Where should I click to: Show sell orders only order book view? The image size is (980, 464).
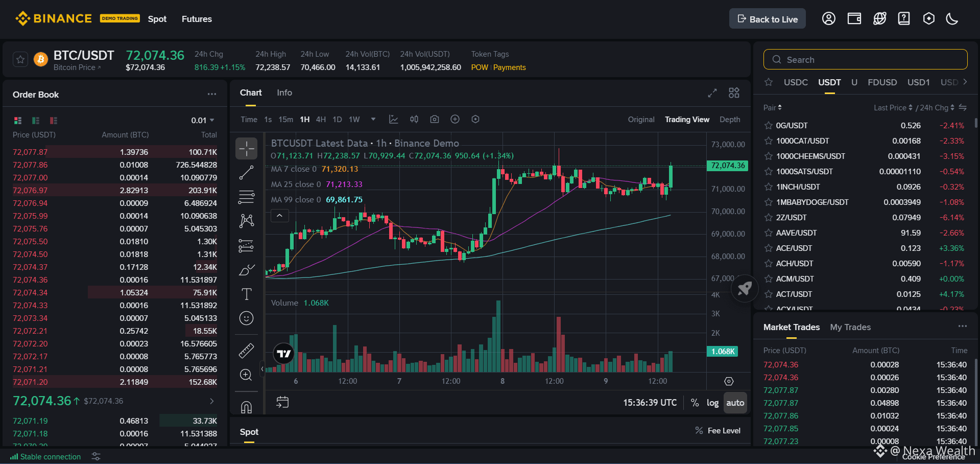tap(54, 121)
